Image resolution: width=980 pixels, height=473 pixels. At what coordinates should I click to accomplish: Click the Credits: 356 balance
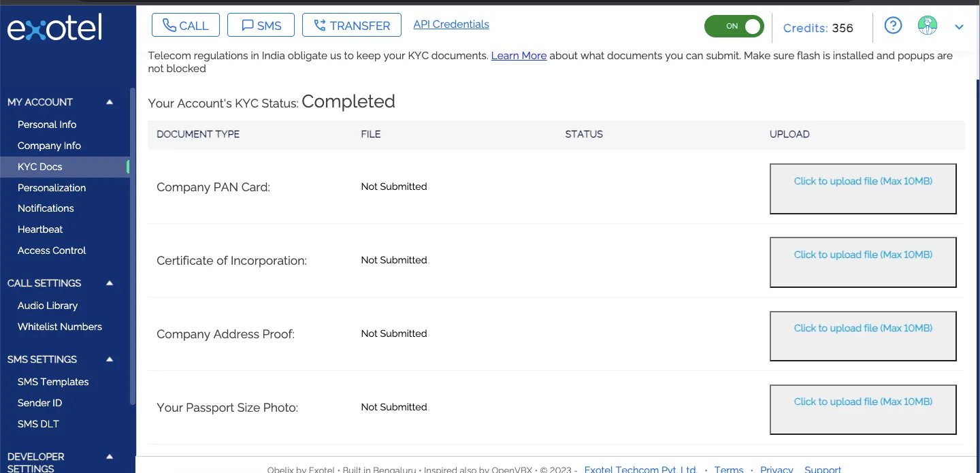(x=818, y=28)
